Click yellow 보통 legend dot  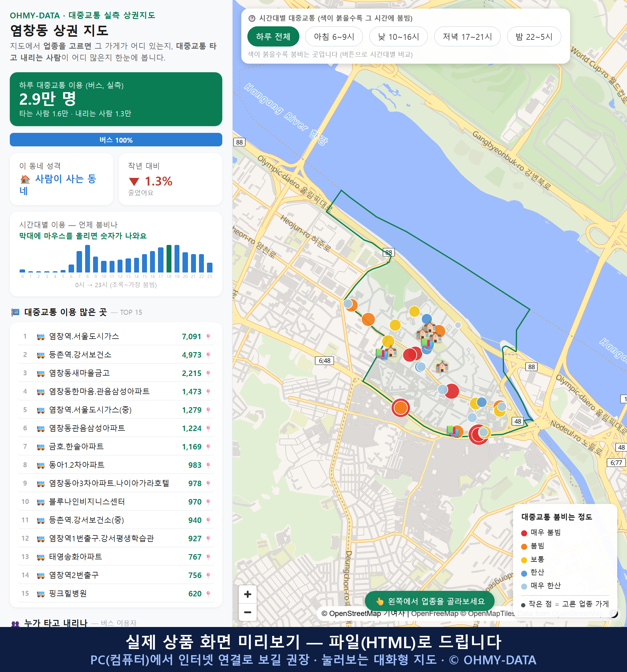click(524, 560)
